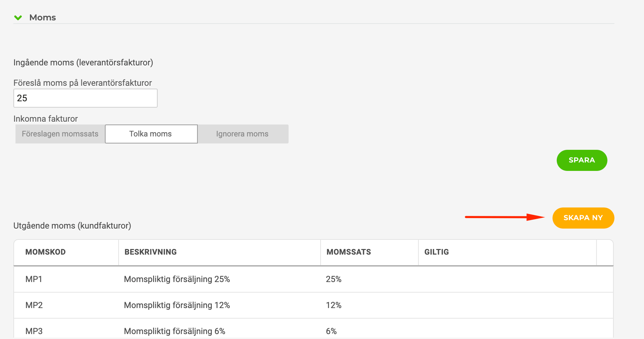Click the 25% value in MOMSSATS column
This screenshot has width=644, height=339.
coord(333,279)
